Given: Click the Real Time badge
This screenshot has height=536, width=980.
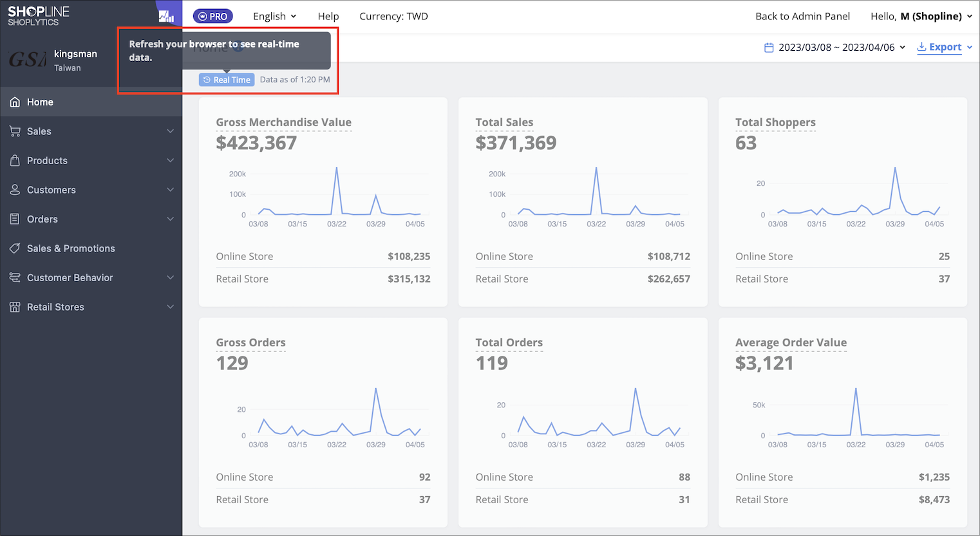Looking at the screenshot, I should point(227,80).
